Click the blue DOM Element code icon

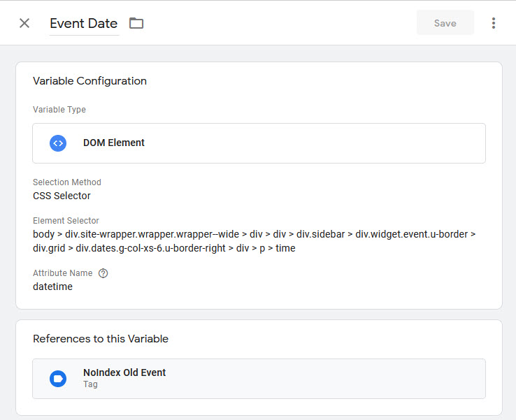point(58,143)
